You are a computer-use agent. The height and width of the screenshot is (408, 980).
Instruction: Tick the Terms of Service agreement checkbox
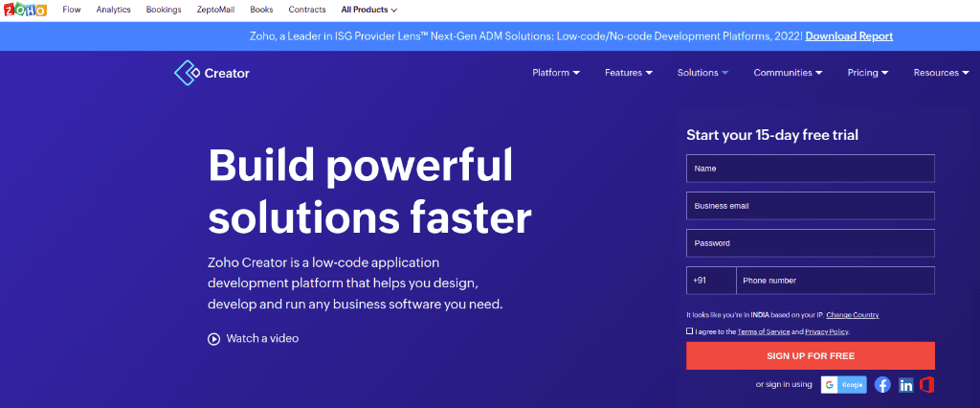tap(689, 331)
